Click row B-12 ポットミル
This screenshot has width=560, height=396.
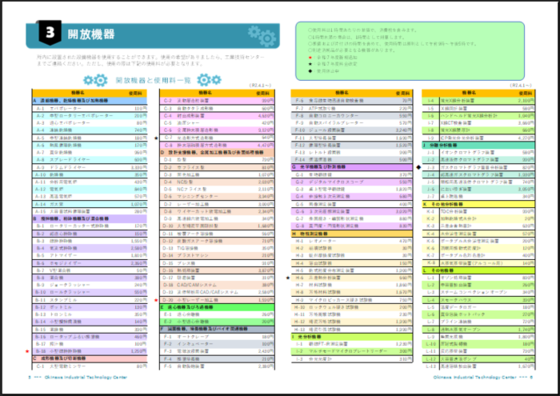point(90,307)
